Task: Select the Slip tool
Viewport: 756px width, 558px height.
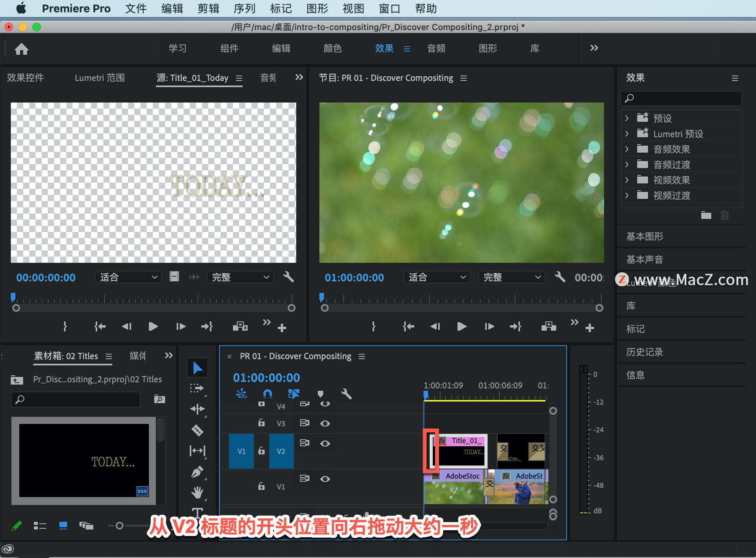Action: (x=197, y=451)
